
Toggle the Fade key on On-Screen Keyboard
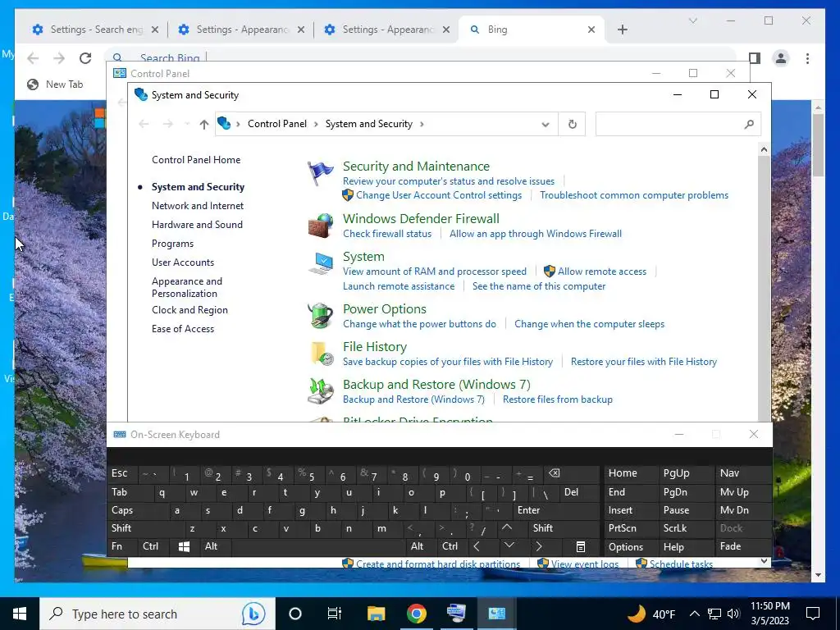[x=743, y=546]
